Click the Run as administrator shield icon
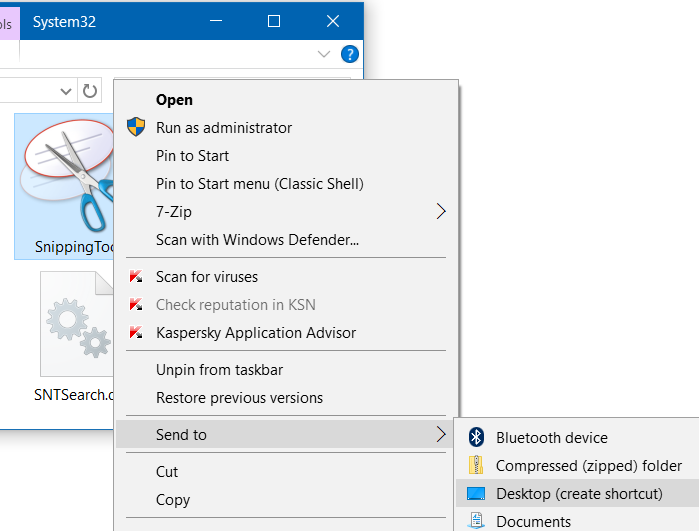This screenshot has width=699, height=531. 136,127
